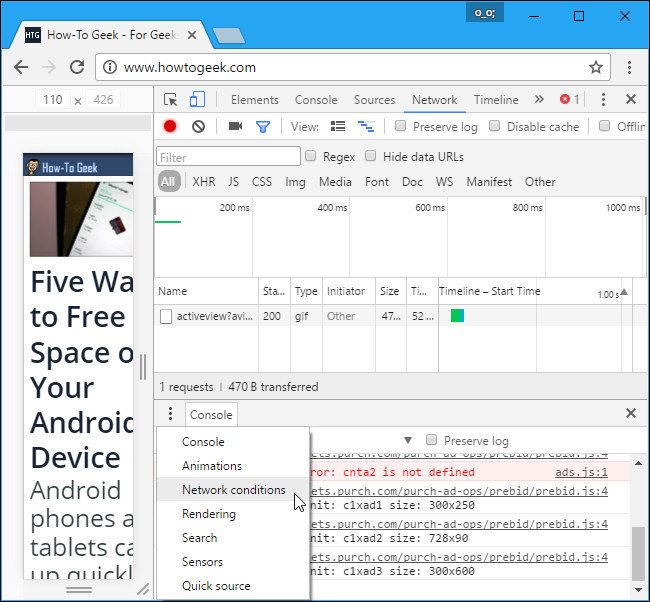Click the Filter text field
Screen dimensions: 650x602
pos(228,157)
